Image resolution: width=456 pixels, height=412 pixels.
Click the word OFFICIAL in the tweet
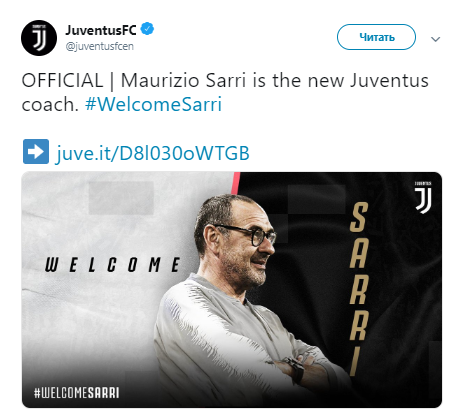tap(62, 81)
